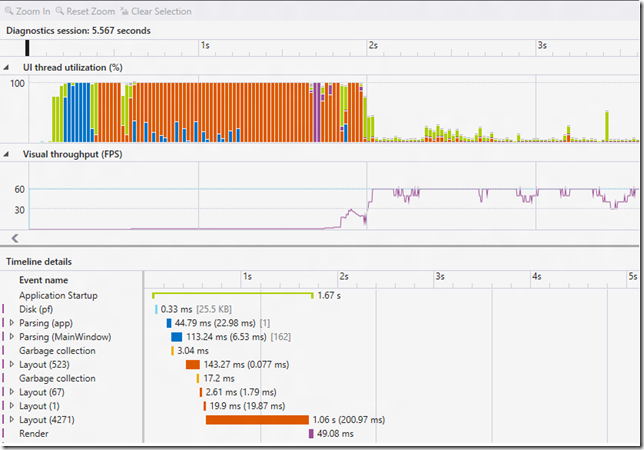Click the 113.24 ms (6.53 ms) duration label
This screenshot has height=450, width=644.
pos(227,337)
